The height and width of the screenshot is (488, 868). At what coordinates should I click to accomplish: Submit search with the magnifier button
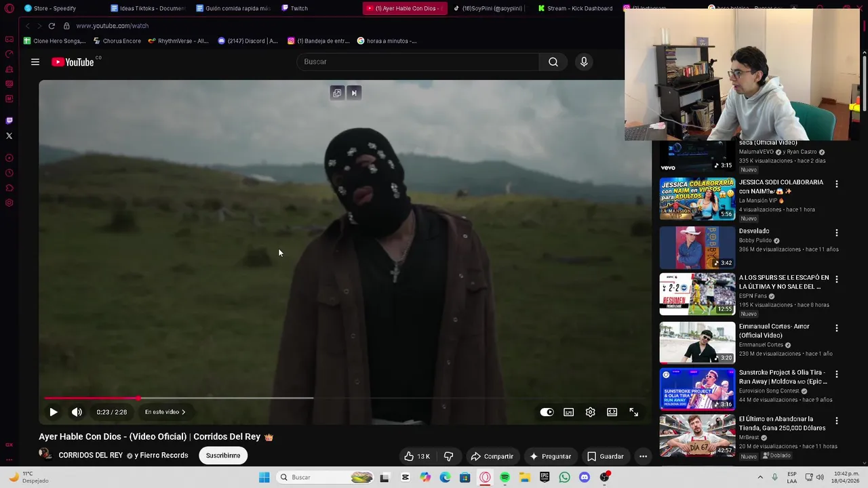click(x=553, y=62)
